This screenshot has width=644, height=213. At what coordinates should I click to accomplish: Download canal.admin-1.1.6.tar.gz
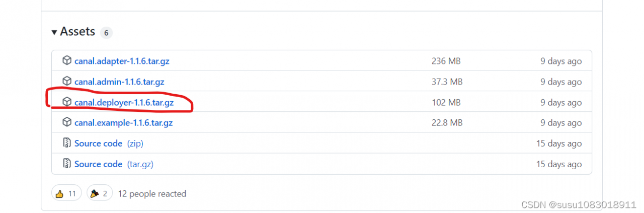[x=119, y=82]
